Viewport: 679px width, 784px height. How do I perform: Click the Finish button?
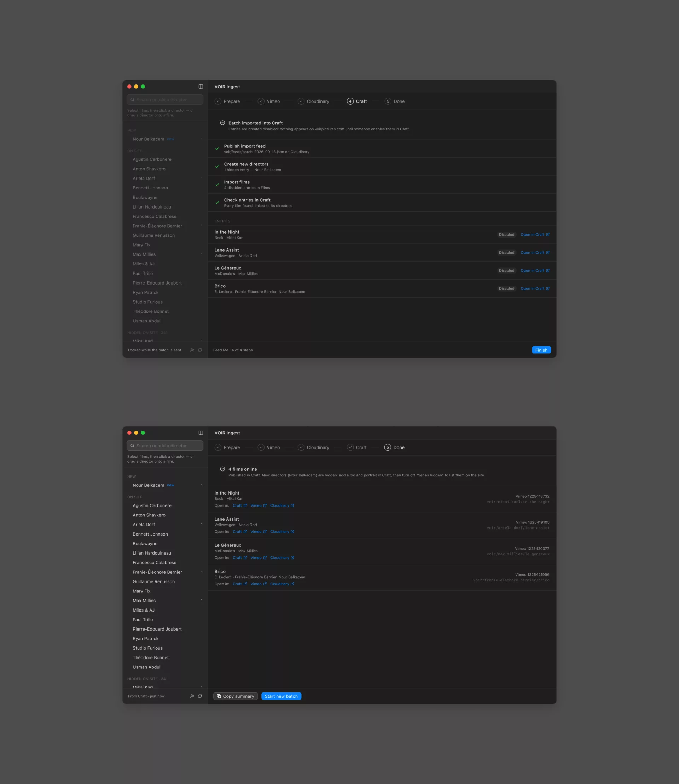point(541,350)
